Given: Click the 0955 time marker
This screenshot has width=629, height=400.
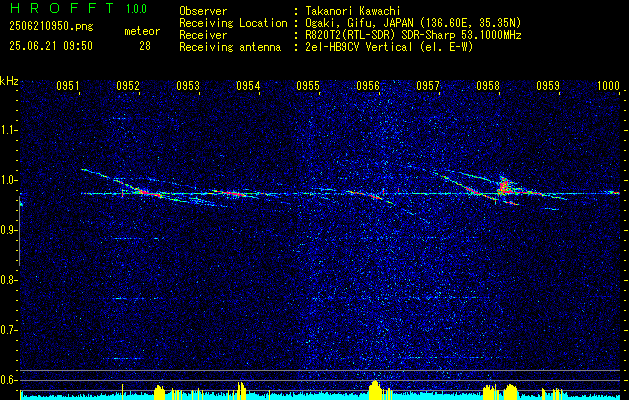Looking at the screenshot, I should [308, 85].
